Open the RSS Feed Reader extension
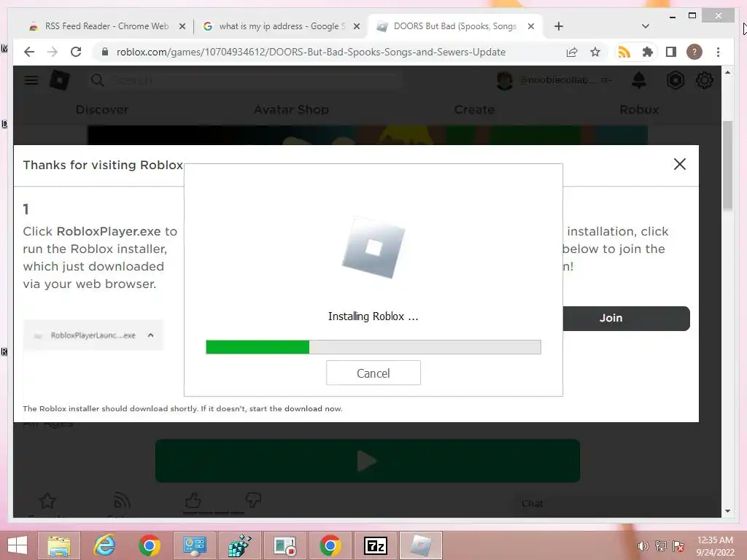The height and width of the screenshot is (560, 747). (x=624, y=52)
